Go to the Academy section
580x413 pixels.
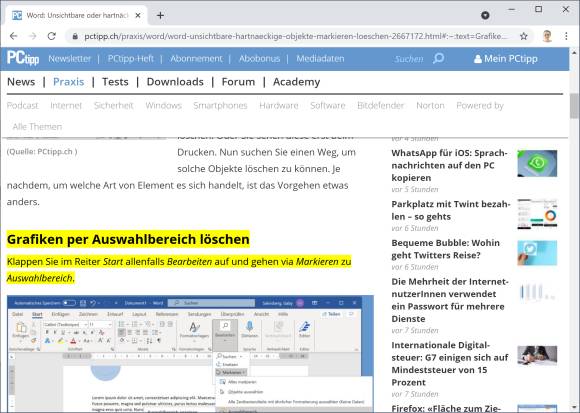297,82
